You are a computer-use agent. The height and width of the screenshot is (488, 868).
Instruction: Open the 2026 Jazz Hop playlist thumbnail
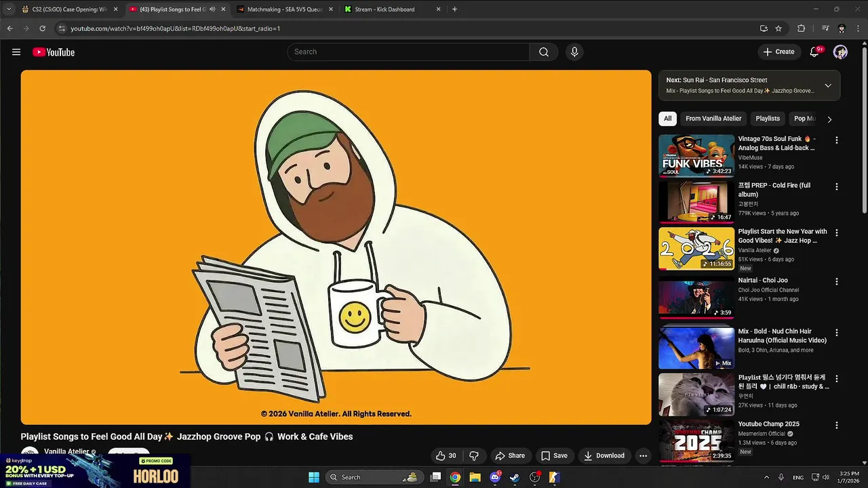click(x=696, y=248)
